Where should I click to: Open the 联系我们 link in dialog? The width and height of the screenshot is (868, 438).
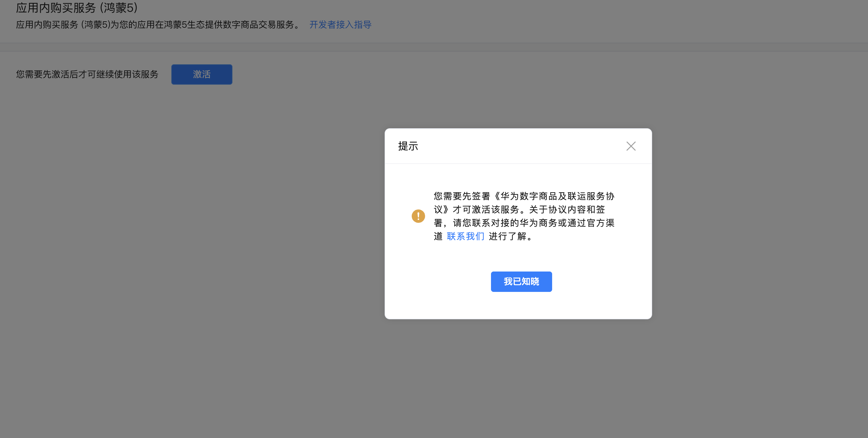465,237
